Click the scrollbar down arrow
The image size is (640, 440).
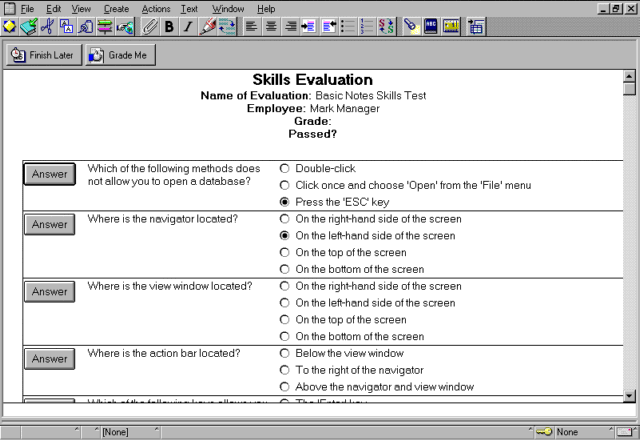tap(629, 396)
